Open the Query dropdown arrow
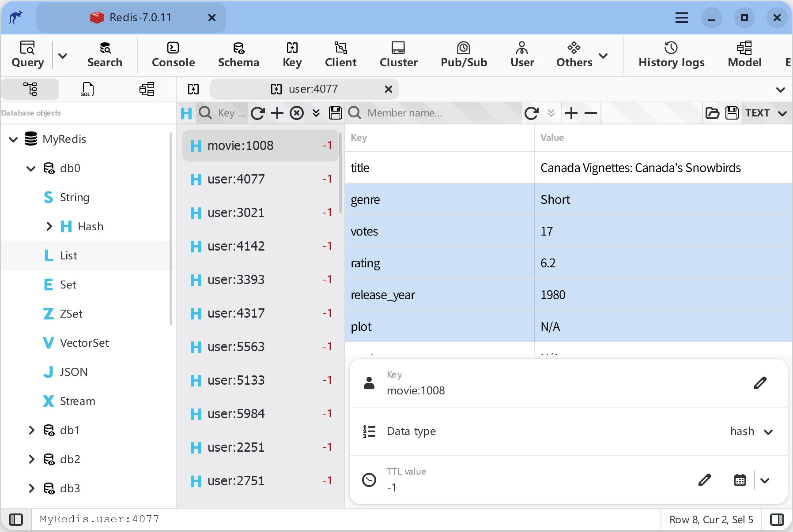This screenshot has height=532, width=793. pyautogui.click(x=63, y=56)
